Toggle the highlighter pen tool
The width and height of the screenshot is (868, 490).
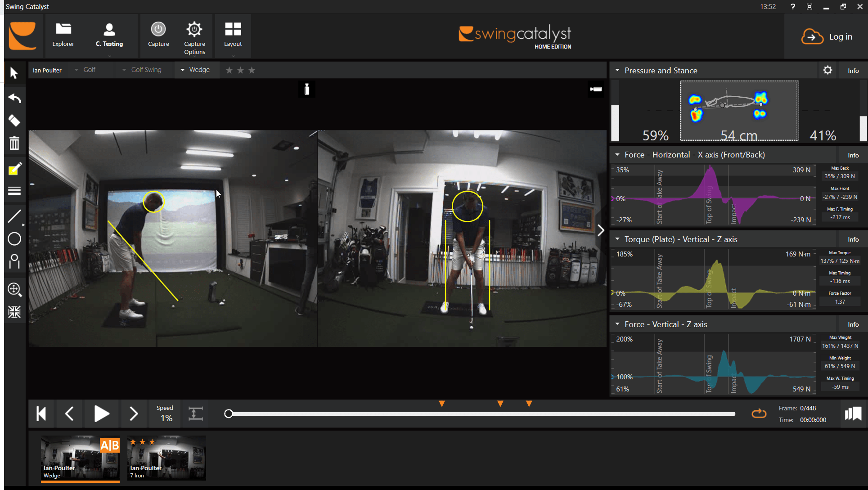[14, 168]
